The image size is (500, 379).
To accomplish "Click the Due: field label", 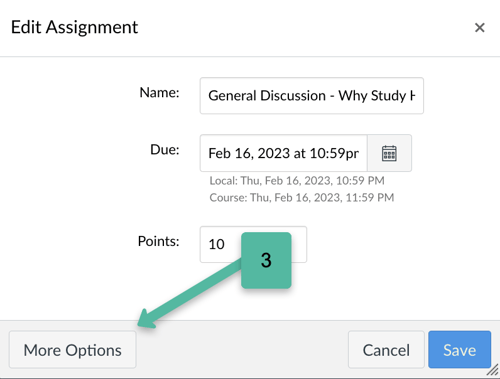I will point(165,150).
